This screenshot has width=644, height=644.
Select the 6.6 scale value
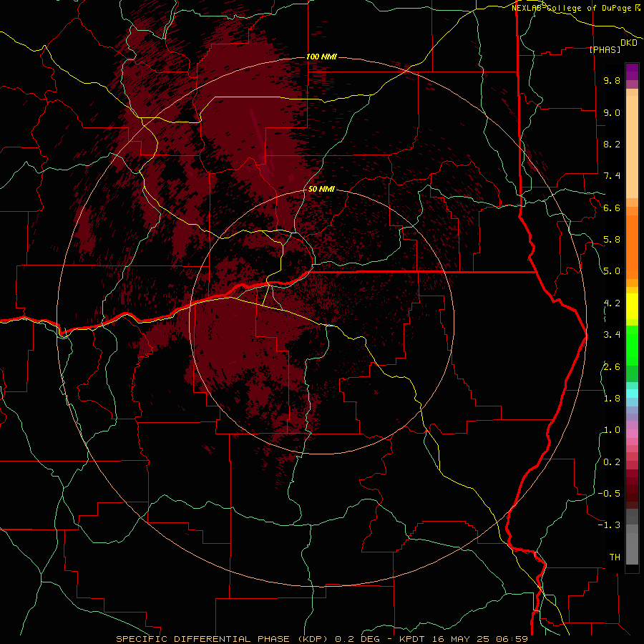[612, 208]
